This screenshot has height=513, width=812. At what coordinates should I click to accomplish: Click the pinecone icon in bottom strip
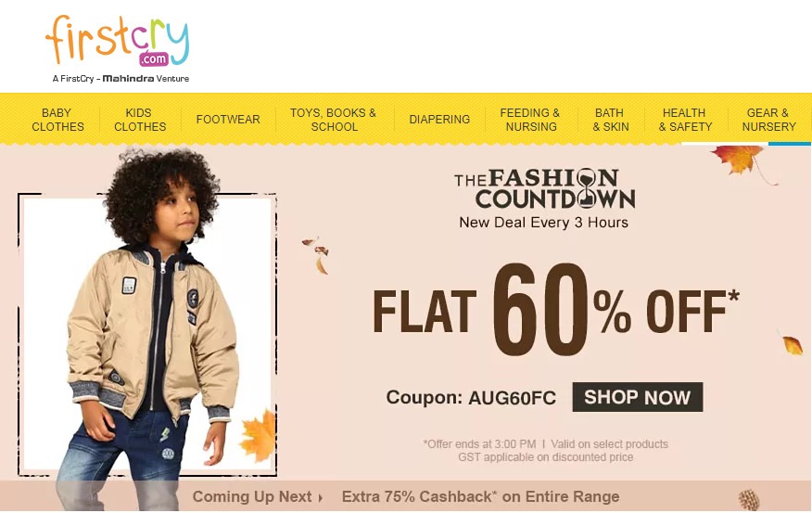click(x=749, y=500)
